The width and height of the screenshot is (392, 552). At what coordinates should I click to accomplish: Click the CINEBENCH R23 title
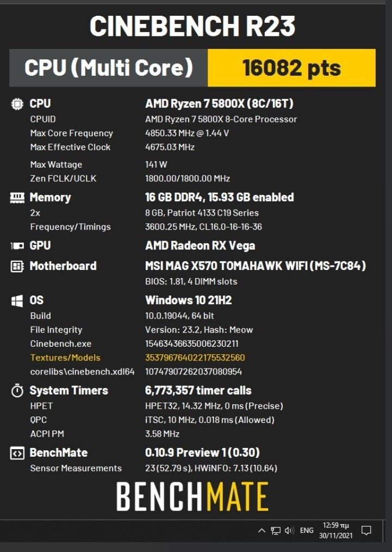[192, 27]
